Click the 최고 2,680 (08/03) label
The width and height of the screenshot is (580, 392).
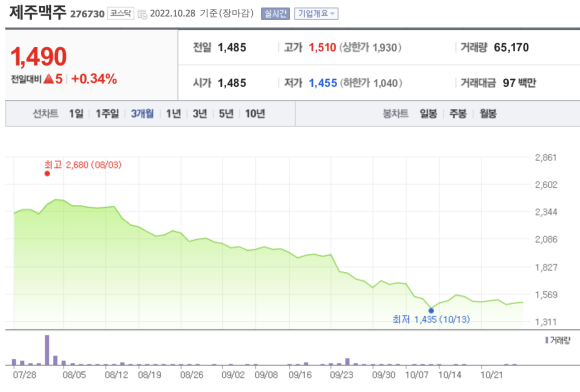point(83,165)
